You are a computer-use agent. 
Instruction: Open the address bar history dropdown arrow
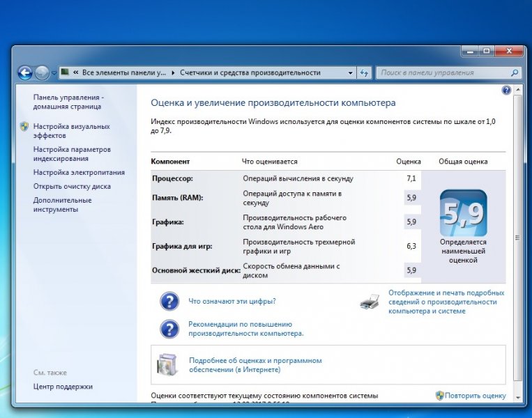[350, 72]
